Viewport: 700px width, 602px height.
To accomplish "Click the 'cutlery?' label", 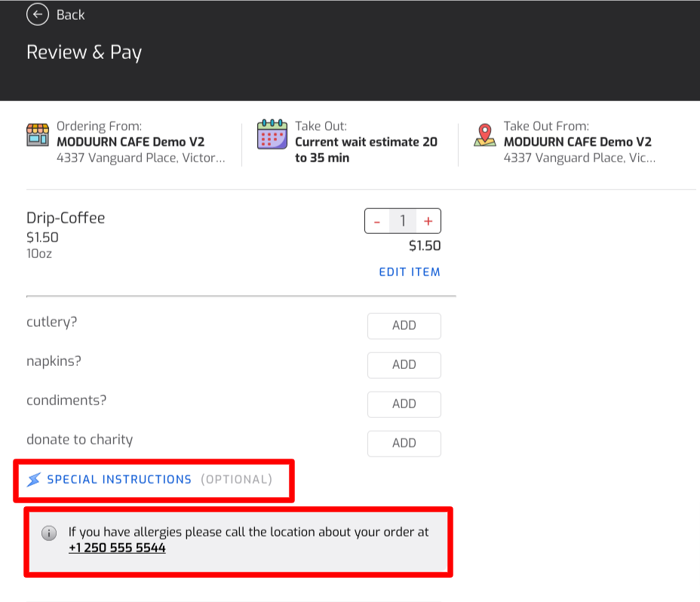I will point(52,322).
